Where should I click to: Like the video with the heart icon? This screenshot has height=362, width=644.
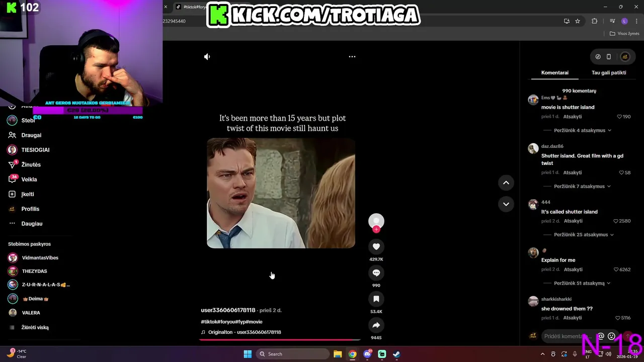tap(376, 246)
